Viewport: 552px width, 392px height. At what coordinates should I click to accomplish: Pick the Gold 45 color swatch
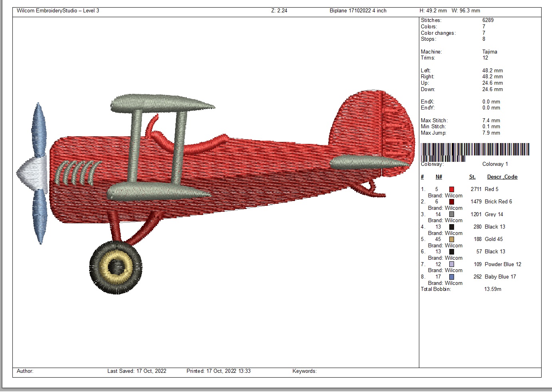coord(451,239)
